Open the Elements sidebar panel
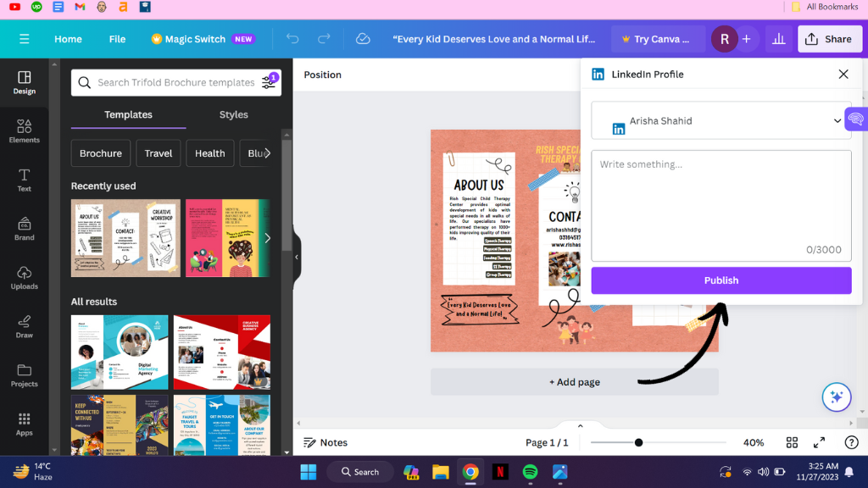Screen dimensions: 868x488 coord(24,131)
